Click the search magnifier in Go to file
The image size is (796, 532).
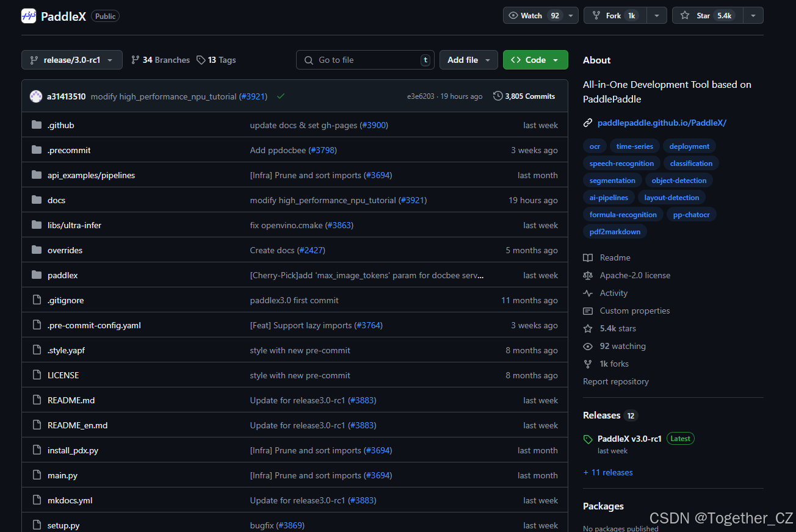[x=309, y=60]
